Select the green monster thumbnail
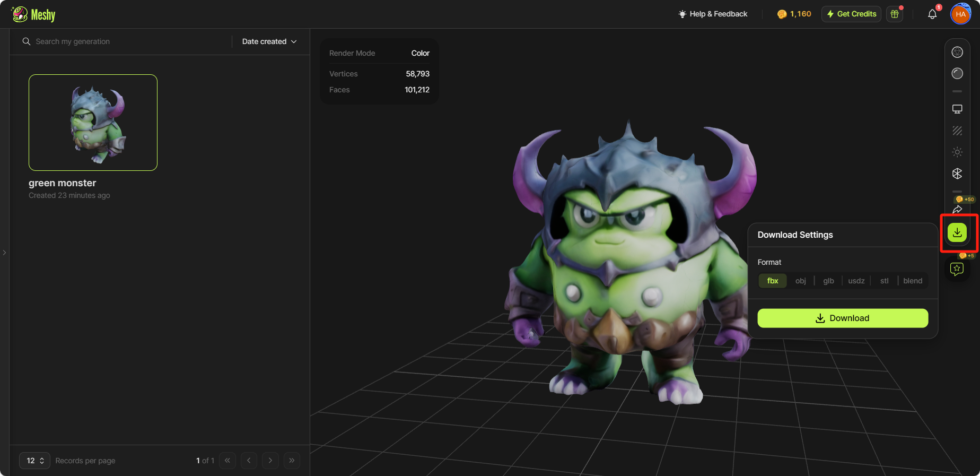The image size is (980, 476). point(93,123)
